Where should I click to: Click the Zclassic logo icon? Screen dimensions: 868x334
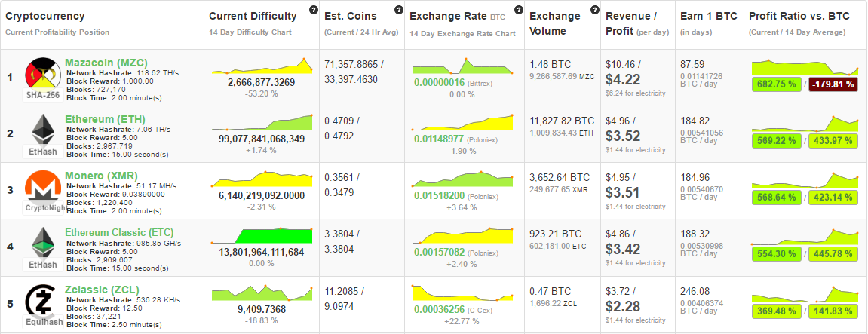click(x=41, y=299)
